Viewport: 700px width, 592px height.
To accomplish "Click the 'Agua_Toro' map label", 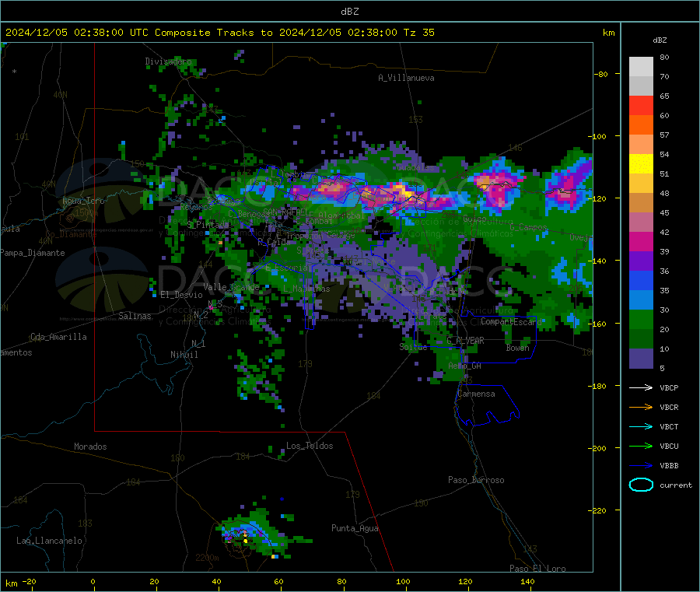I will (x=83, y=201).
